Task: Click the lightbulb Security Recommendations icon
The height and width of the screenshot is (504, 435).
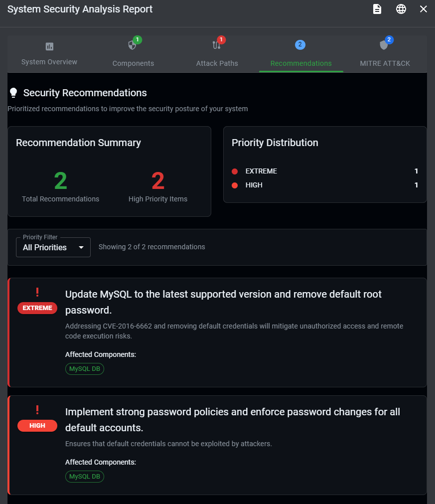Action: point(13,92)
